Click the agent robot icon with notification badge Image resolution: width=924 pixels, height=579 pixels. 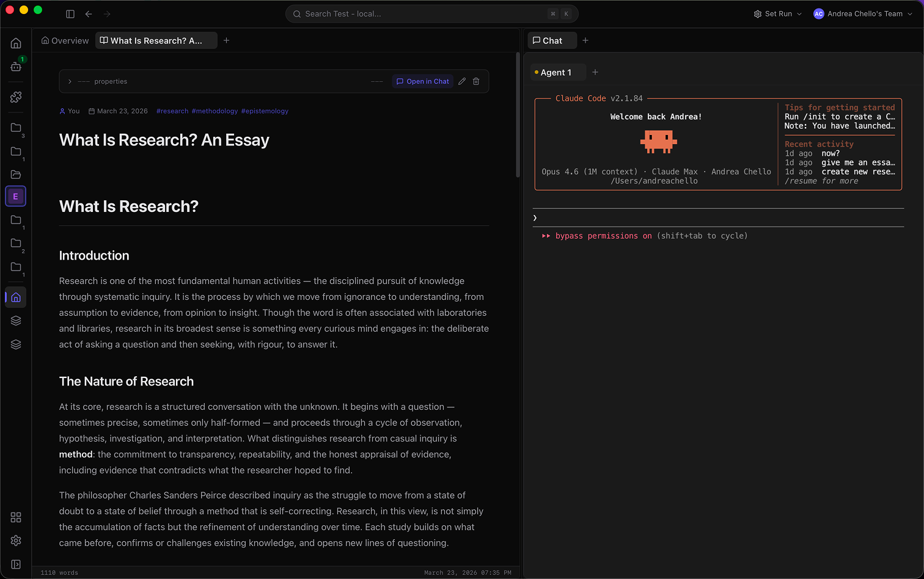(15, 67)
